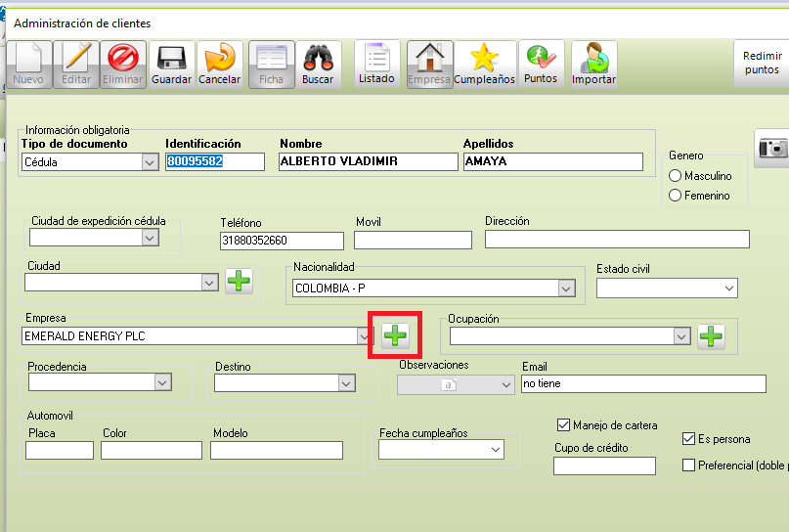Open the Listado report icon

coord(376,59)
